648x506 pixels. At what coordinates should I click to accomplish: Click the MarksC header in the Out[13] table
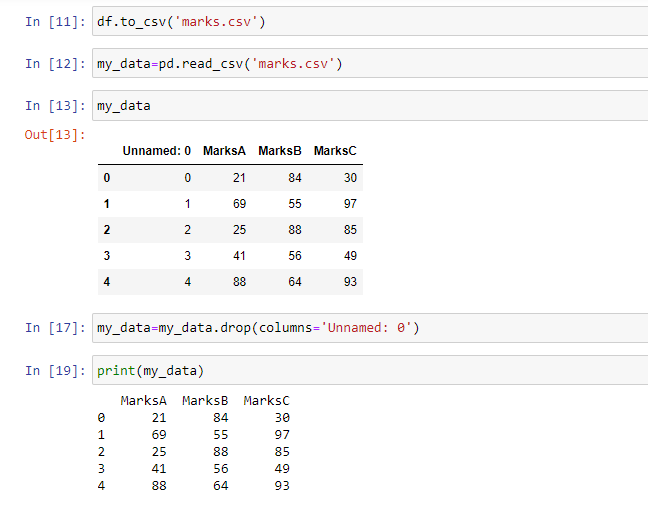pyautogui.click(x=335, y=151)
